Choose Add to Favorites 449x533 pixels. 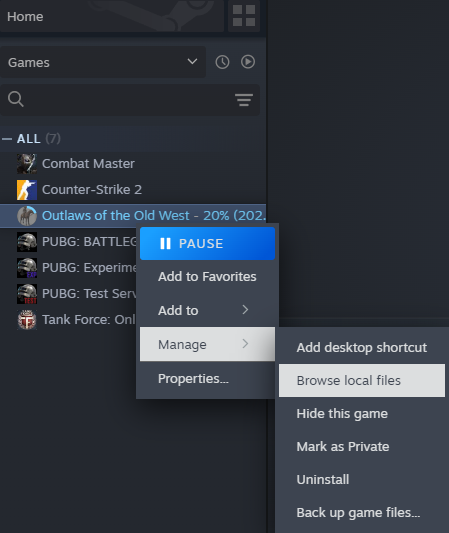point(207,277)
